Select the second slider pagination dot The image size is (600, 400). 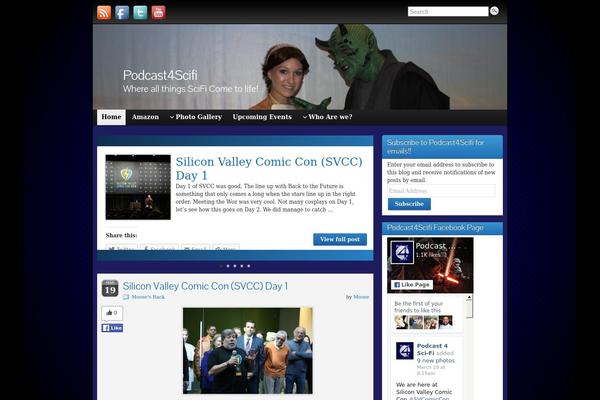[x=228, y=266]
